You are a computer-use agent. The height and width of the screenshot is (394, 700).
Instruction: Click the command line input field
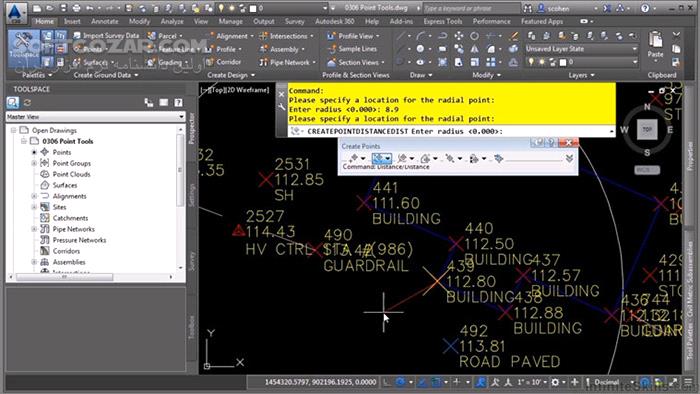point(451,131)
